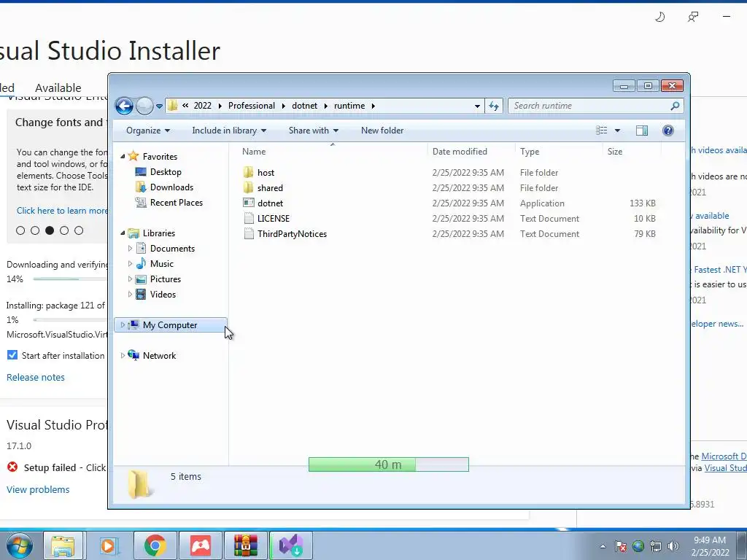Change the view with view icon
The image size is (747, 560).
click(x=602, y=131)
